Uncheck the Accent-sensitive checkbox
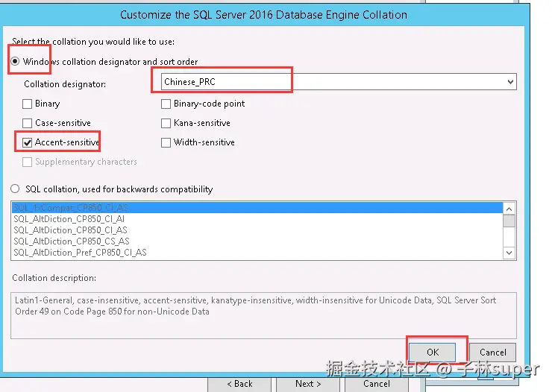Image resolution: width=552 pixels, height=392 pixels. click(27, 143)
